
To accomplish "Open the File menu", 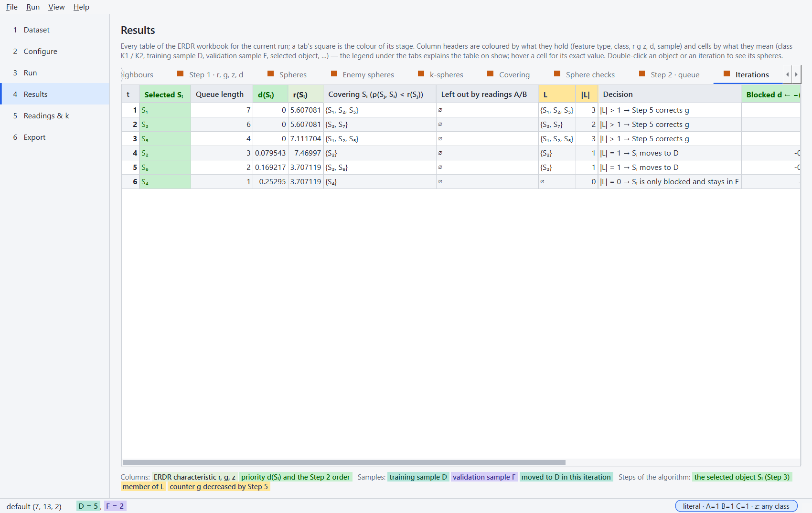I will coord(12,7).
